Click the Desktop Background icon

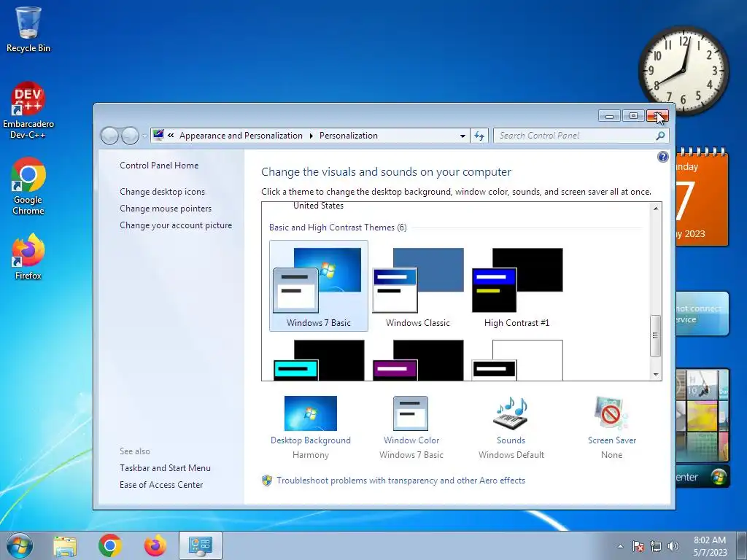pos(311,413)
